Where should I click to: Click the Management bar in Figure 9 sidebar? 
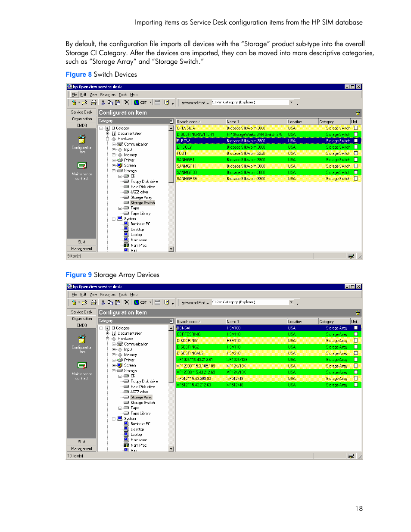coord(82,449)
